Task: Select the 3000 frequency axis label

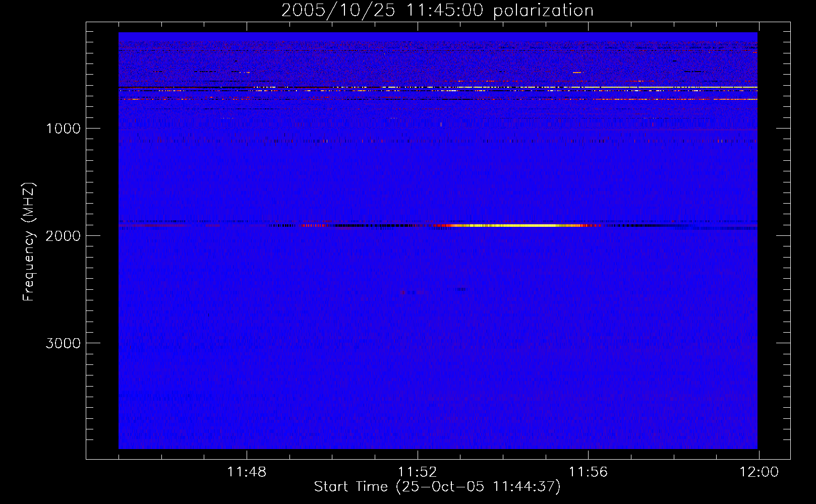Action: (63, 343)
